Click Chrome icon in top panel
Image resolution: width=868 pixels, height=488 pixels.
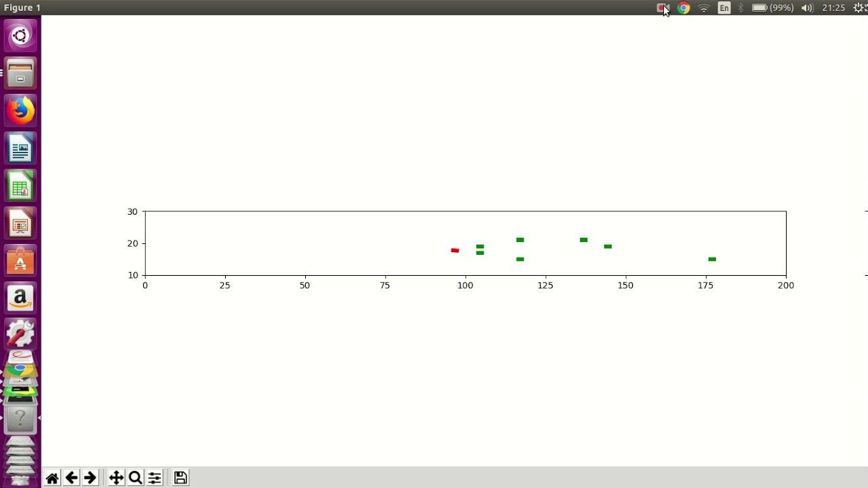[684, 8]
